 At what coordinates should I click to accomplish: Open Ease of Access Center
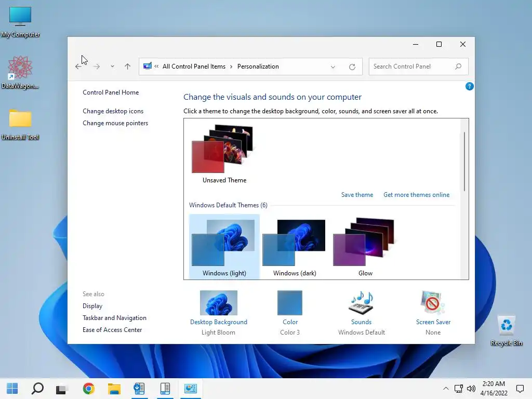pyautogui.click(x=112, y=330)
